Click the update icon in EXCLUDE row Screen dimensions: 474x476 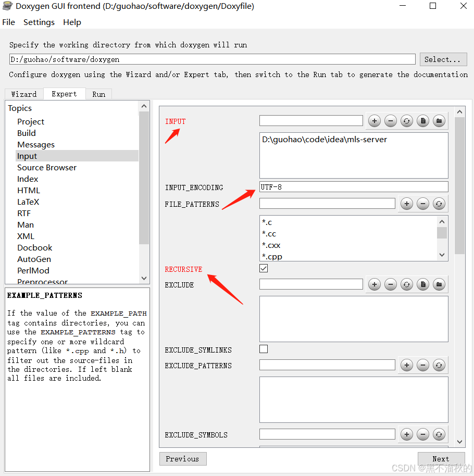[x=407, y=284]
